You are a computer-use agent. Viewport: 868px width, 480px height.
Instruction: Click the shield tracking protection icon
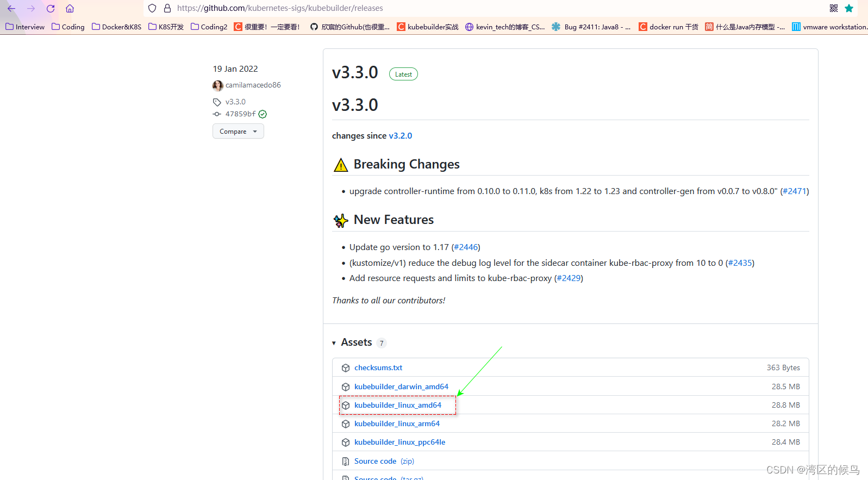click(x=152, y=8)
